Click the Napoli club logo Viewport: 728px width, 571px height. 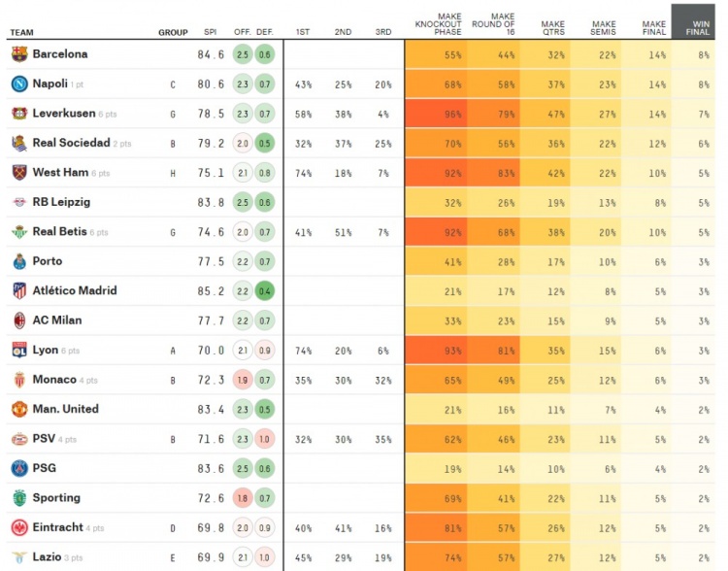(x=19, y=84)
